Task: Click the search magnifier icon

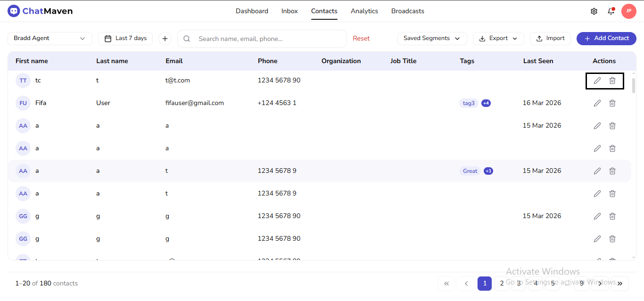Action: click(x=187, y=39)
